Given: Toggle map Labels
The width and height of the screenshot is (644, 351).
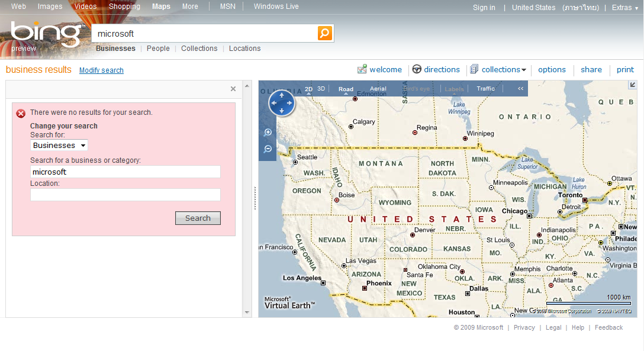Looking at the screenshot, I should coord(454,89).
